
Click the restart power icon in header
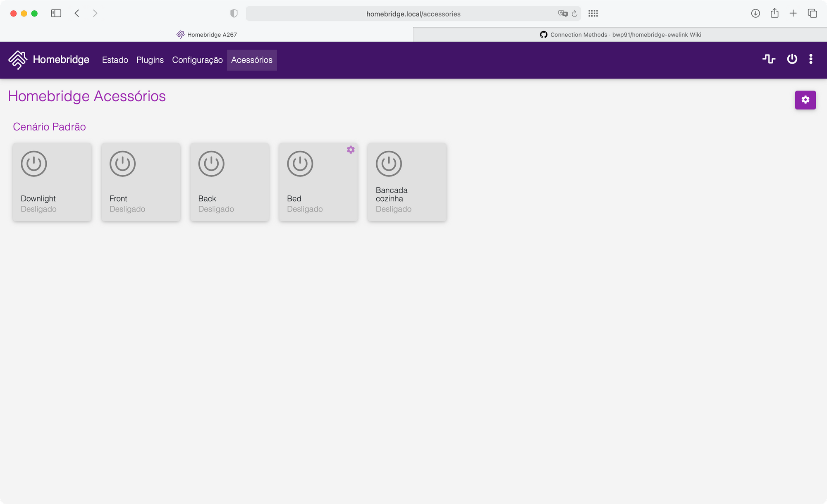(x=792, y=59)
